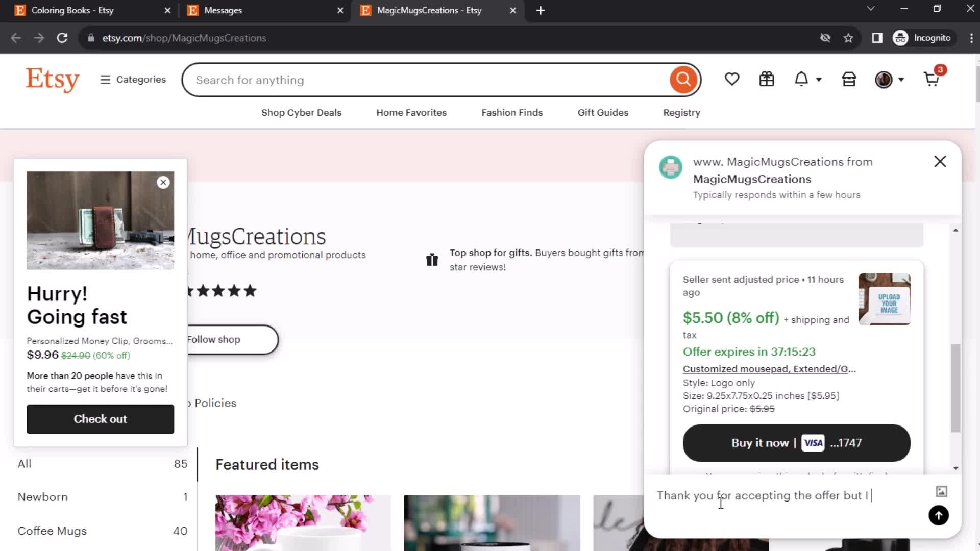Open notifications bell dropdown
Image resolution: width=980 pixels, height=551 pixels.
tap(808, 79)
